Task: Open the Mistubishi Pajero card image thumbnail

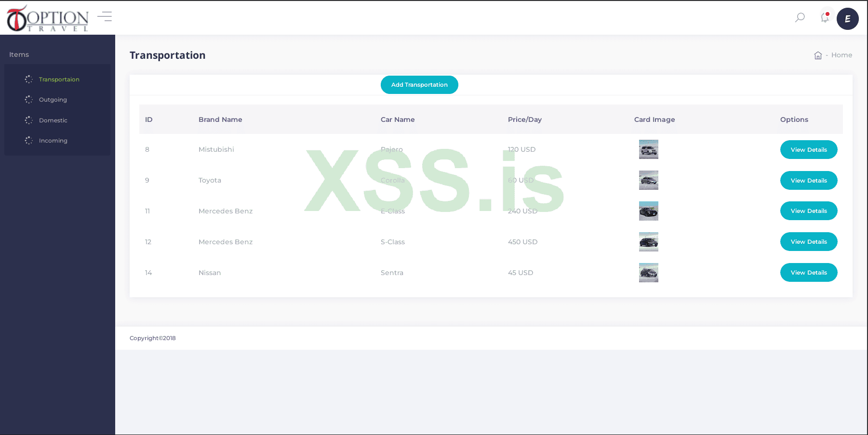Action: (649, 149)
